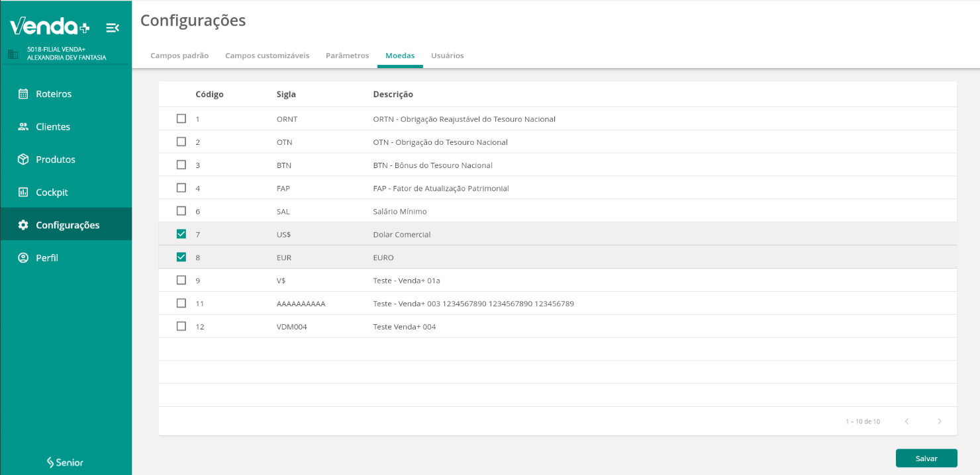980x475 pixels.
Task: Click the EURO description cell
Action: (383, 257)
